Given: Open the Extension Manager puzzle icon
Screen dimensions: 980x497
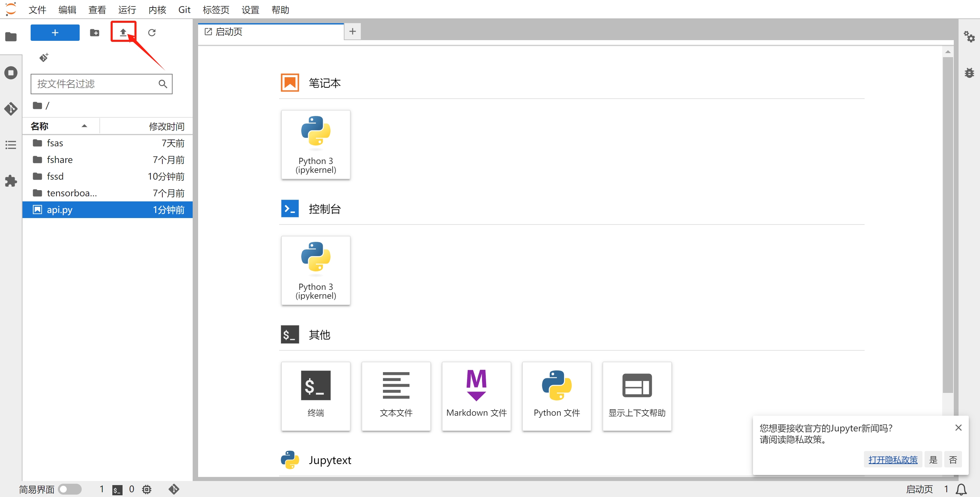Looking at the screenshot, I should 11,181.
